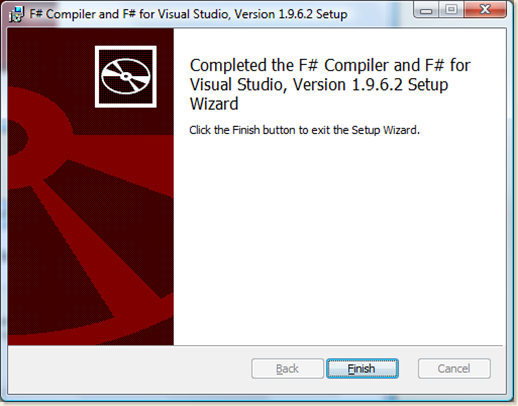
Task: Click the white square frame around the disc icon
Action: pos(126,77)
